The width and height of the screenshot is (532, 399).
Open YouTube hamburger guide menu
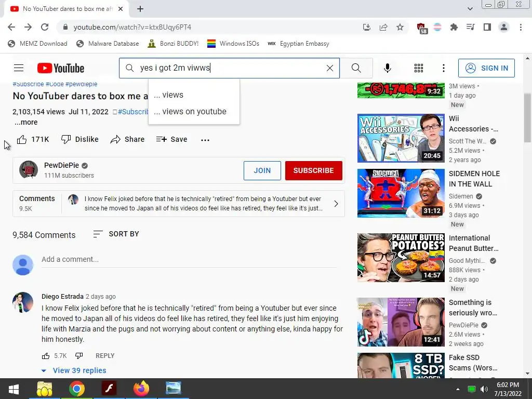(19, 68)
